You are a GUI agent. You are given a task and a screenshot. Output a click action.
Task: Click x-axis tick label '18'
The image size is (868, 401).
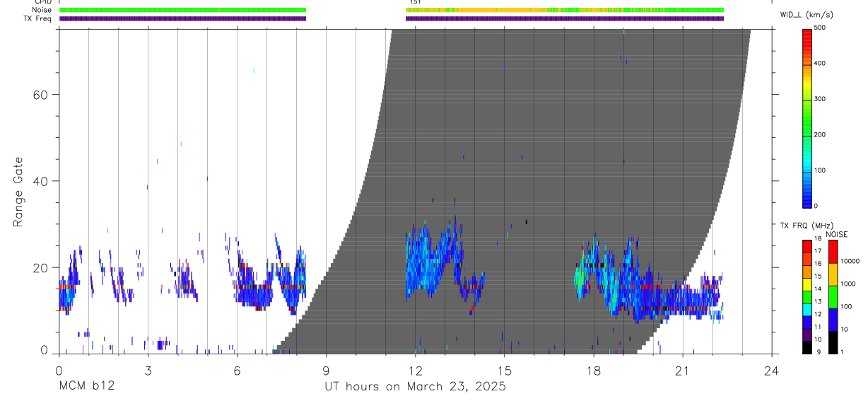click(x=594, y=370)
